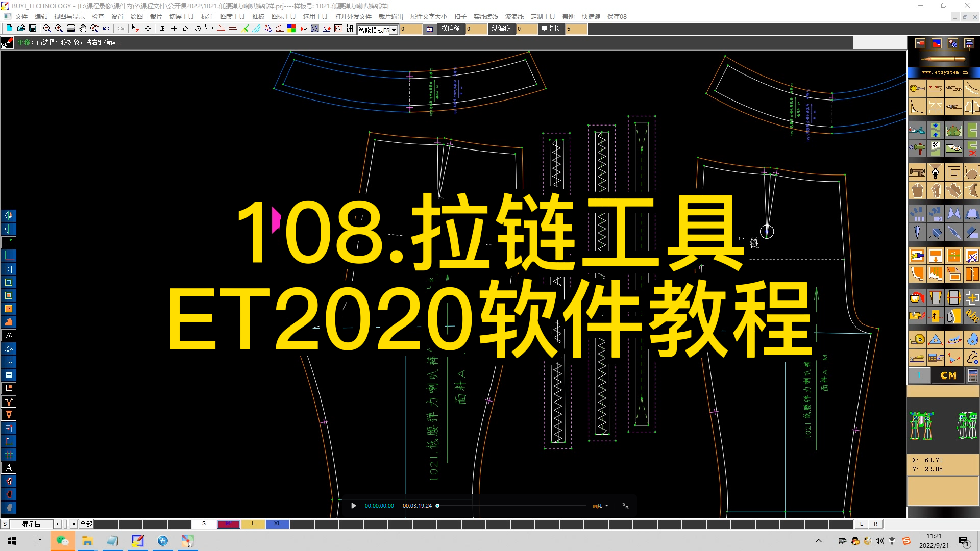The width and height of the screenshot is (980, 551).
Task: Open the 智能模式F5 dropdown
Action: tap(393, 29)
